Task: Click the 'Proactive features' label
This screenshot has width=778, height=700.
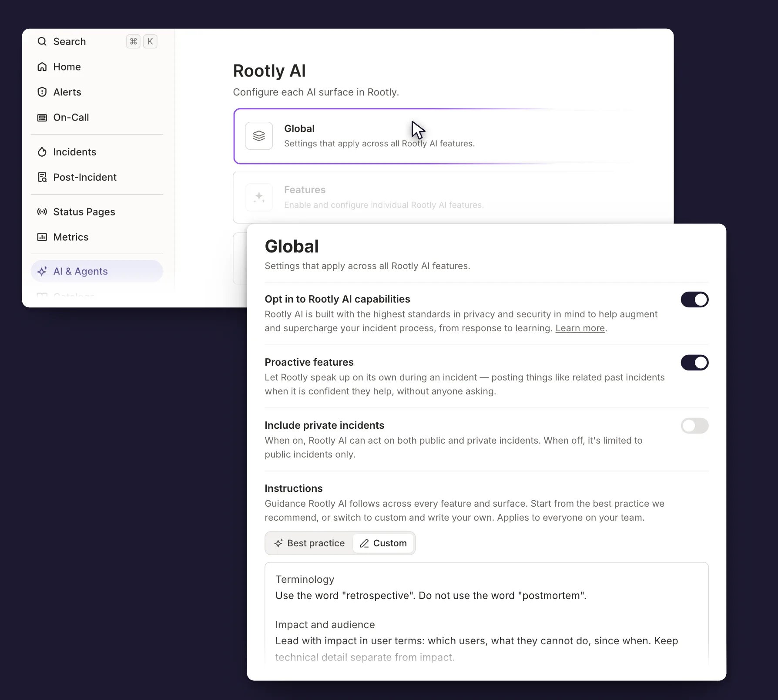Action: coord(309,362)
